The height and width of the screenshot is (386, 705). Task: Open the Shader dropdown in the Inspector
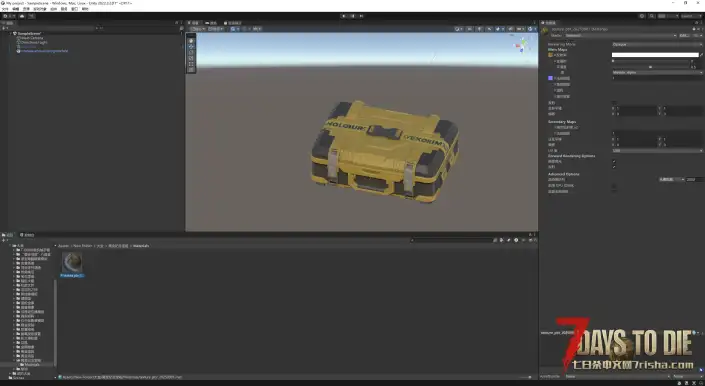tap(620, 35)
